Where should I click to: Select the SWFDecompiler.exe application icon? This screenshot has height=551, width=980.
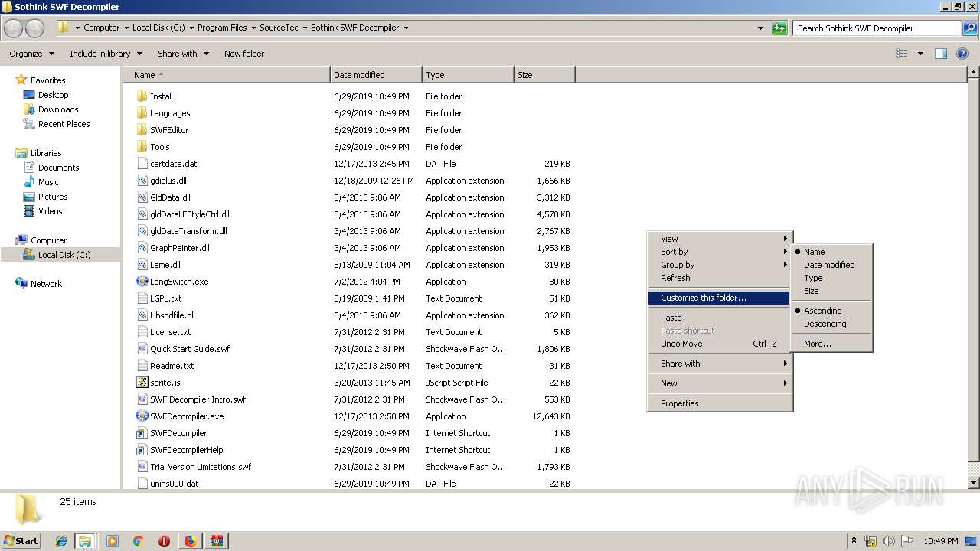(142, 416)
